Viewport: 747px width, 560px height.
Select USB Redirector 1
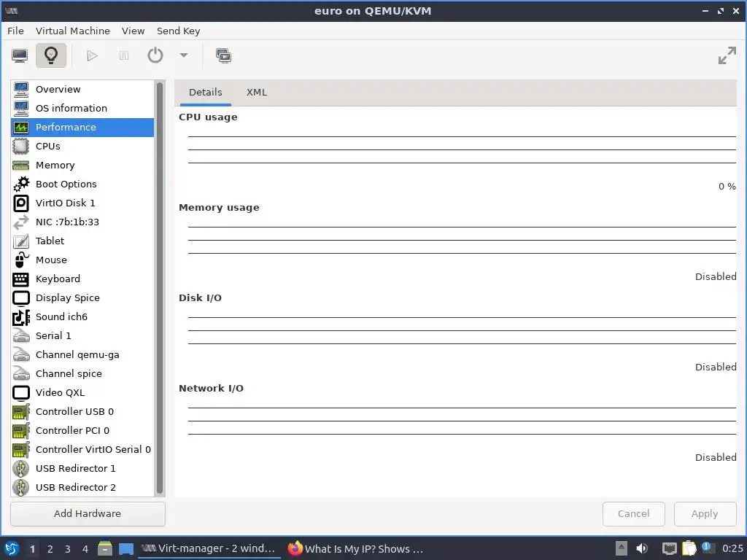(82, 469)
